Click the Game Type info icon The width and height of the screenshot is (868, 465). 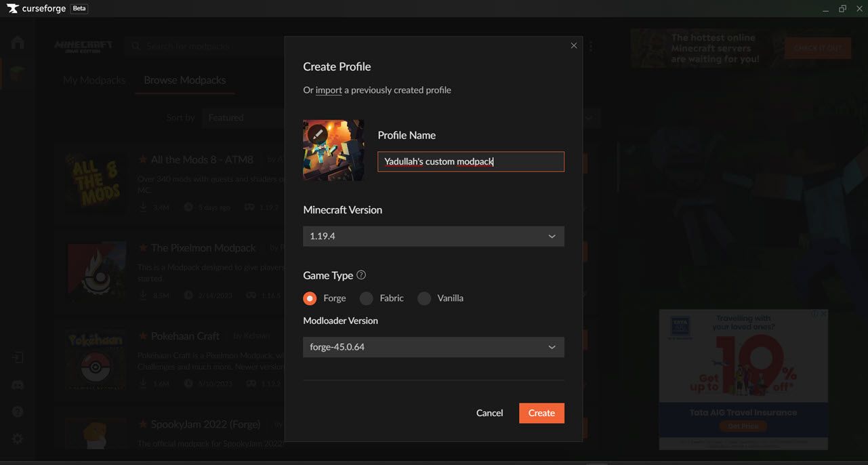(x=361, y=275)
